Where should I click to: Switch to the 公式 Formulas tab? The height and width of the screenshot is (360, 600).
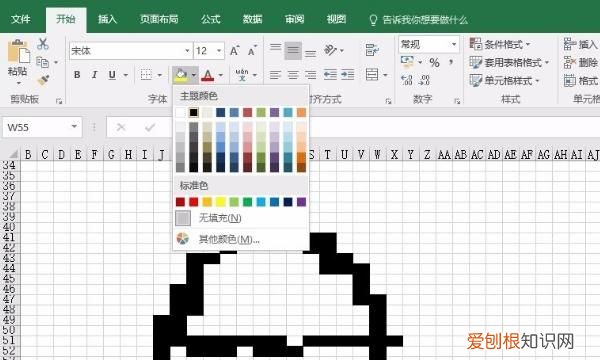[x=211, y=19]
